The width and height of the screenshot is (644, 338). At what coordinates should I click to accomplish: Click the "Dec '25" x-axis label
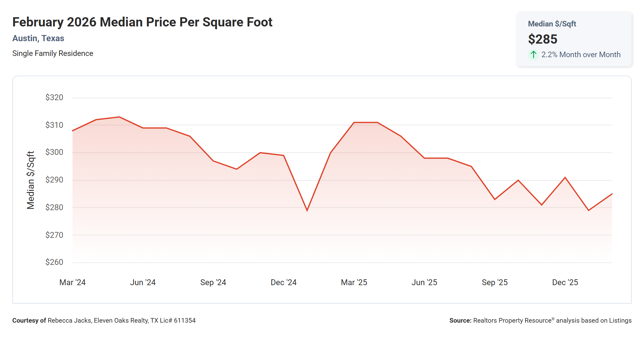pos(565,282)
